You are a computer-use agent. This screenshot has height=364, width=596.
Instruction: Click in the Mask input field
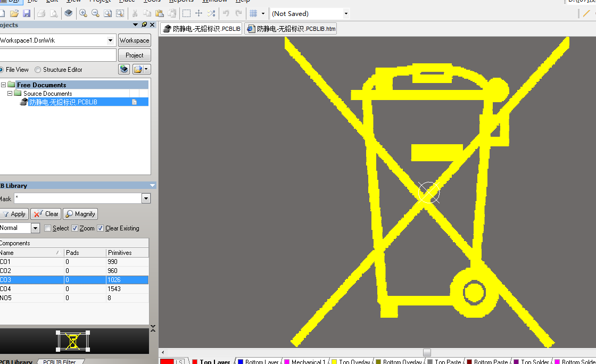78,198
